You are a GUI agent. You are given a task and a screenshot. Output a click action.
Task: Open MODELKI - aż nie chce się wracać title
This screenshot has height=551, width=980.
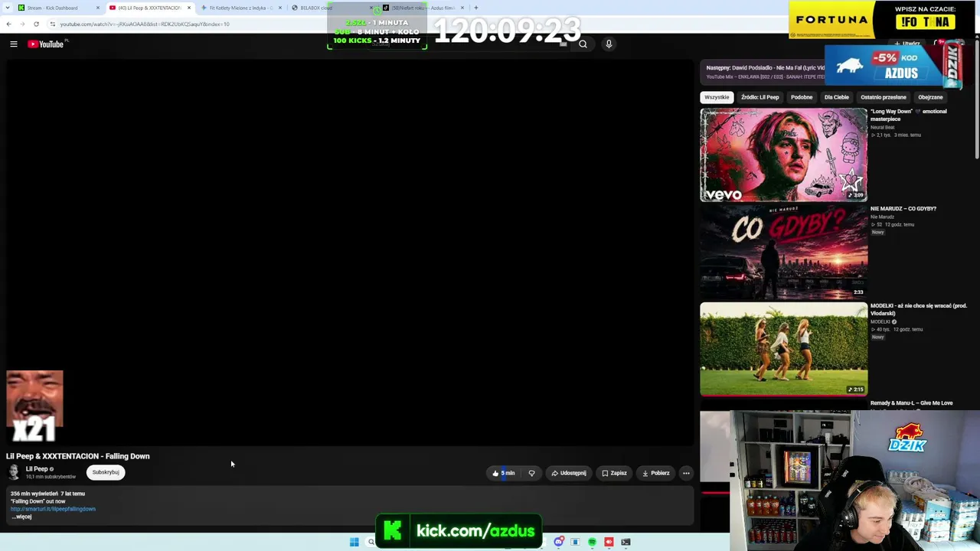pos(919,309)
